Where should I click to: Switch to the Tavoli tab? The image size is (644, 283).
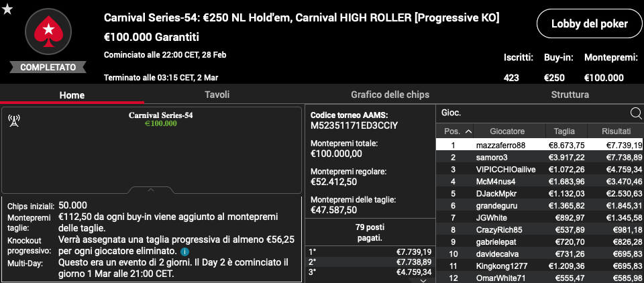(217, 95)
